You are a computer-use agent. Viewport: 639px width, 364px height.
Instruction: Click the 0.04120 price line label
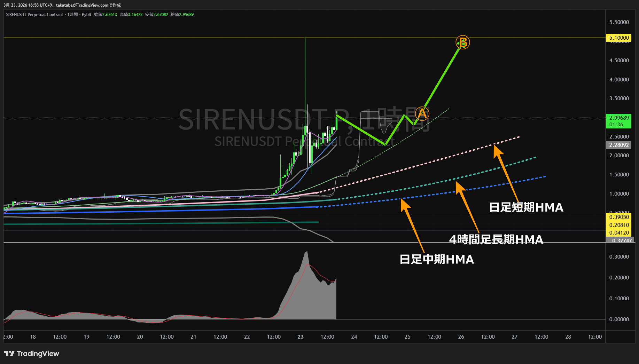point(619,233)
